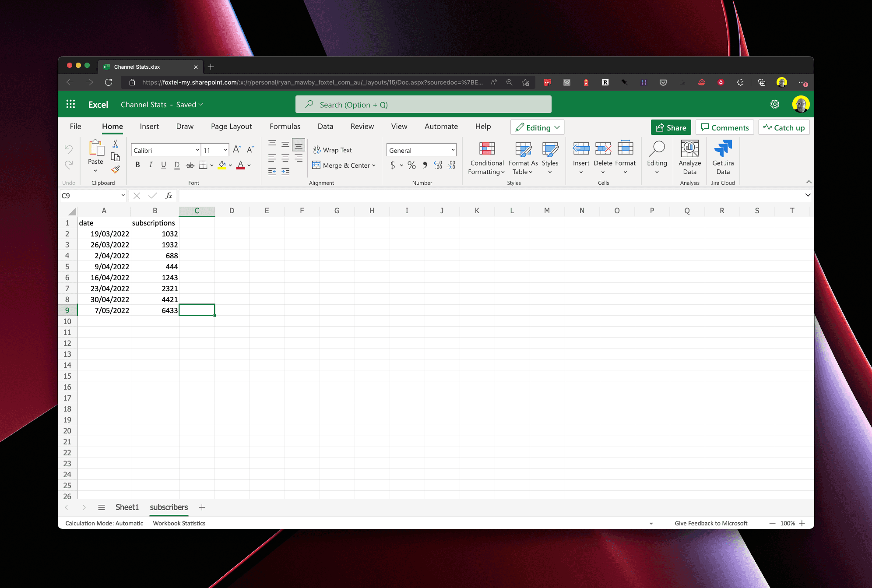Click the Share button
Screen dimensions: 872x588
(x=671, y=127)
